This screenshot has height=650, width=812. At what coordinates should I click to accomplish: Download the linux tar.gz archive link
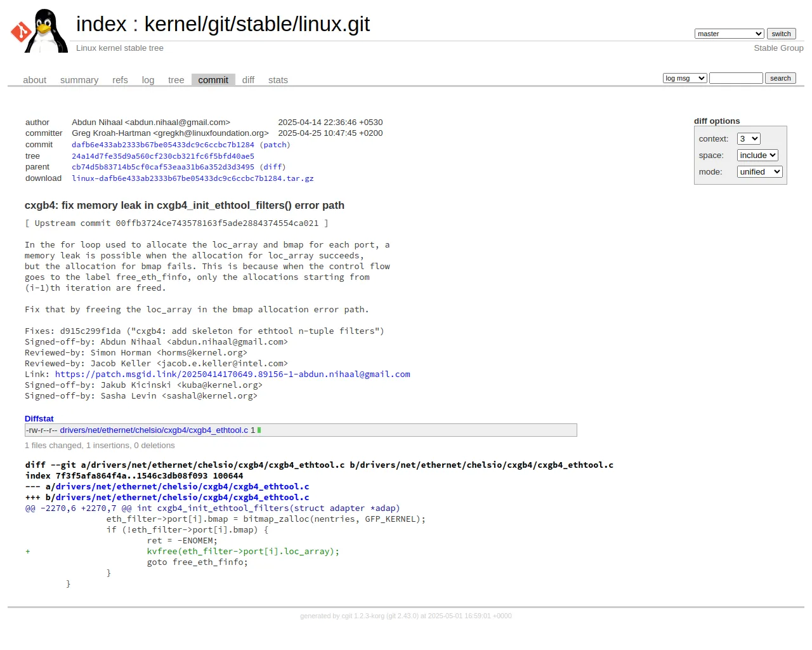[x=193, y=178]
